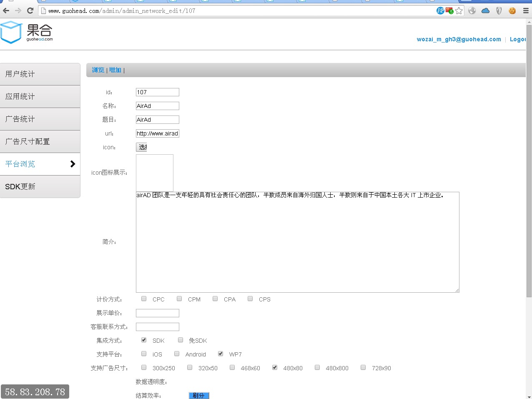
Task: Click the browser forward arrow
Action: coord(18,11)
